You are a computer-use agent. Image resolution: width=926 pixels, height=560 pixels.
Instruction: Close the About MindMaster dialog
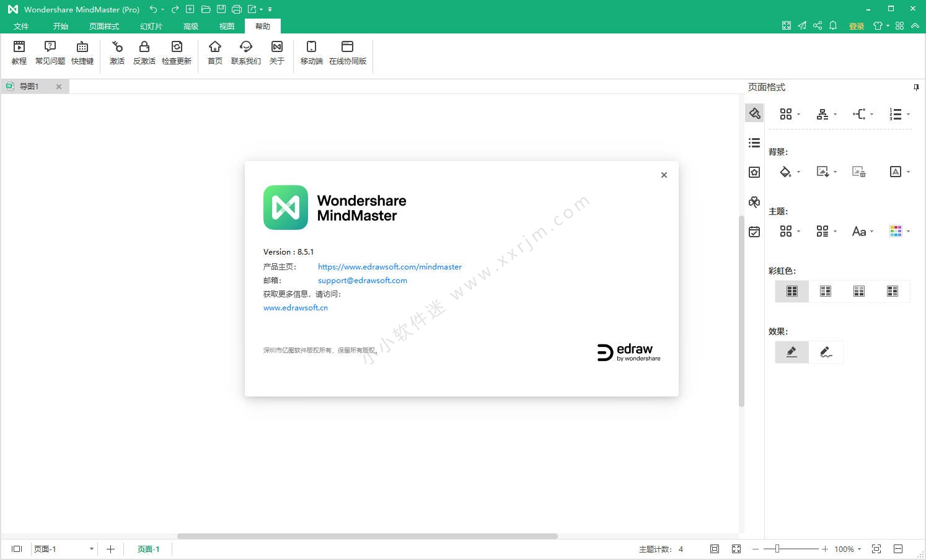point(664,175)
